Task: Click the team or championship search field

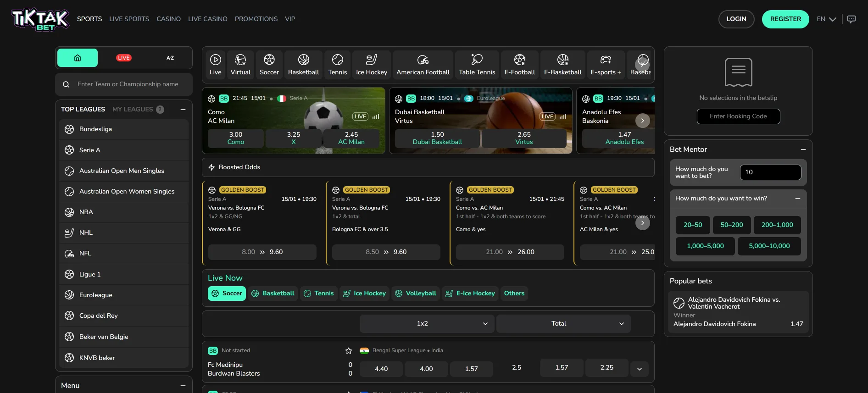Action: (128, 84)
